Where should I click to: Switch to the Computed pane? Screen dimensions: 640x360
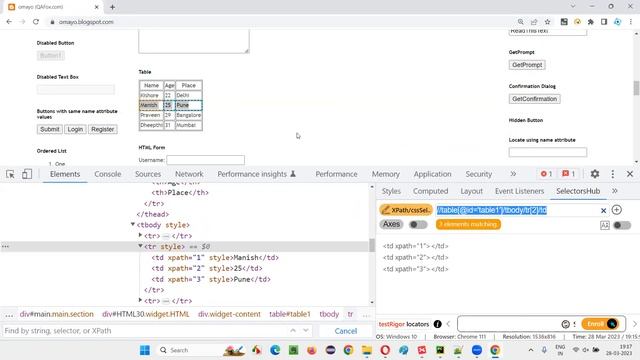(430, 191)
